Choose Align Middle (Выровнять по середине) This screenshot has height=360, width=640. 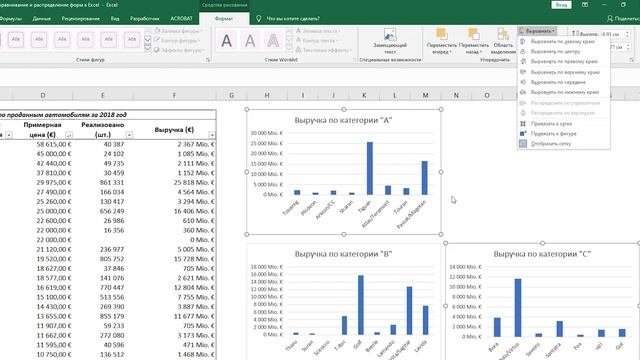[563, 82]
